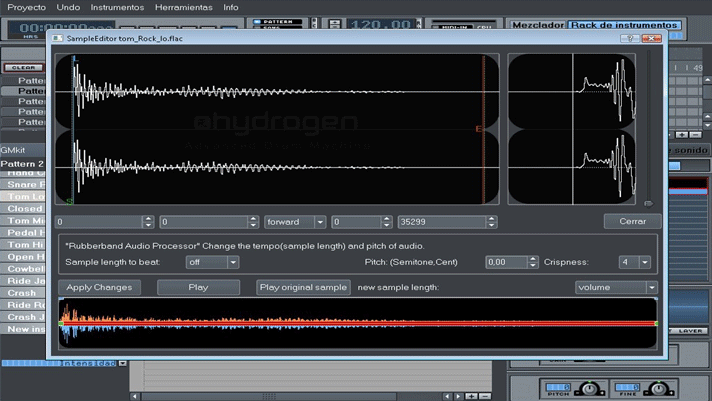
Task: Click the end frame field showing 35299
Action: [x=442, y=222]
